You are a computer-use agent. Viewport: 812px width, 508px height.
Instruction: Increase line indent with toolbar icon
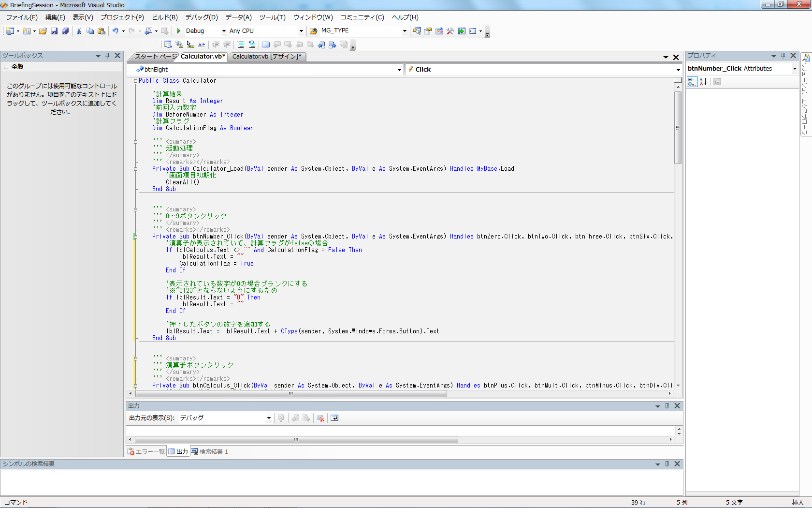pyautogui.click(x=227, y=45)
